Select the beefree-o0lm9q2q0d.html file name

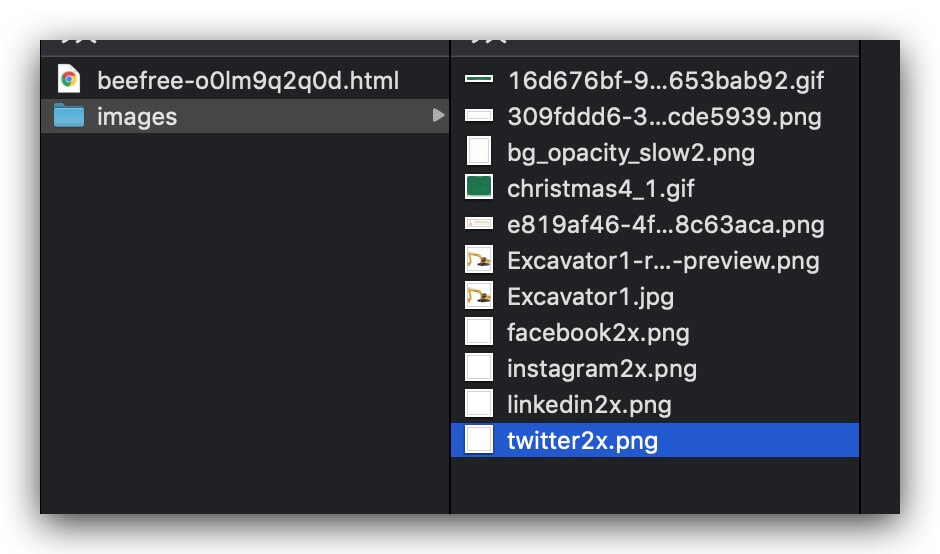pos(247,80)
